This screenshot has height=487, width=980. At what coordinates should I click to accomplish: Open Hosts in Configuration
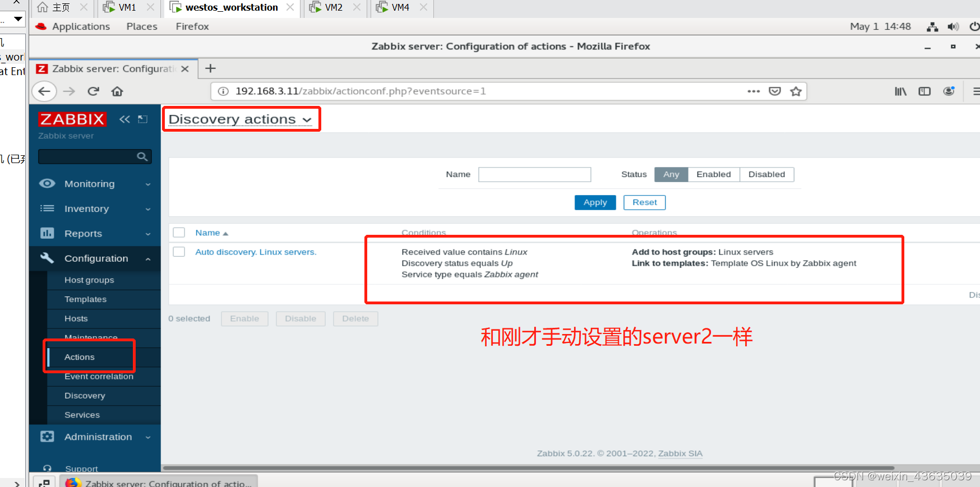click(76, 318)
